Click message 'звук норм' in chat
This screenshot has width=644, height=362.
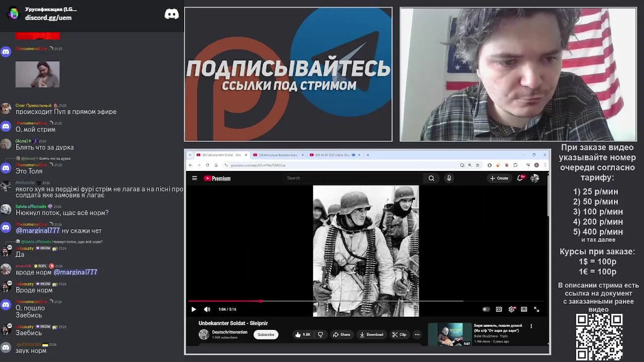point(31,350)
